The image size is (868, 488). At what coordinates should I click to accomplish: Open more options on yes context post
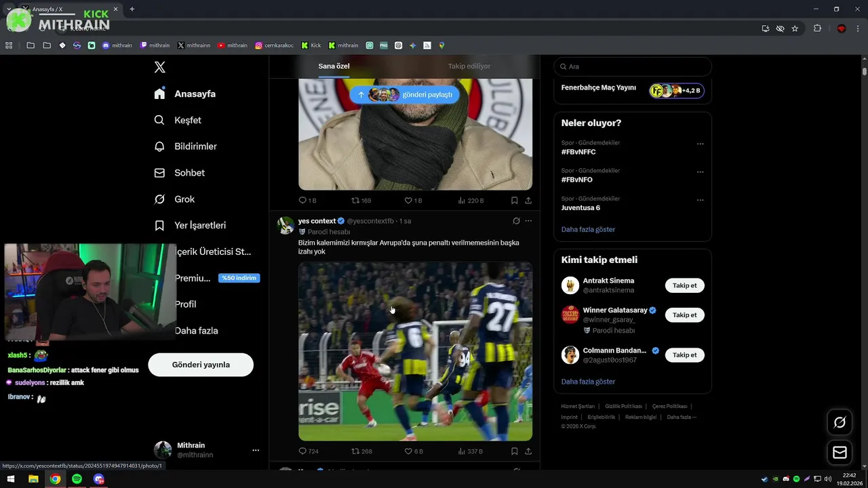pyautogui.click(x=528, y=221)
